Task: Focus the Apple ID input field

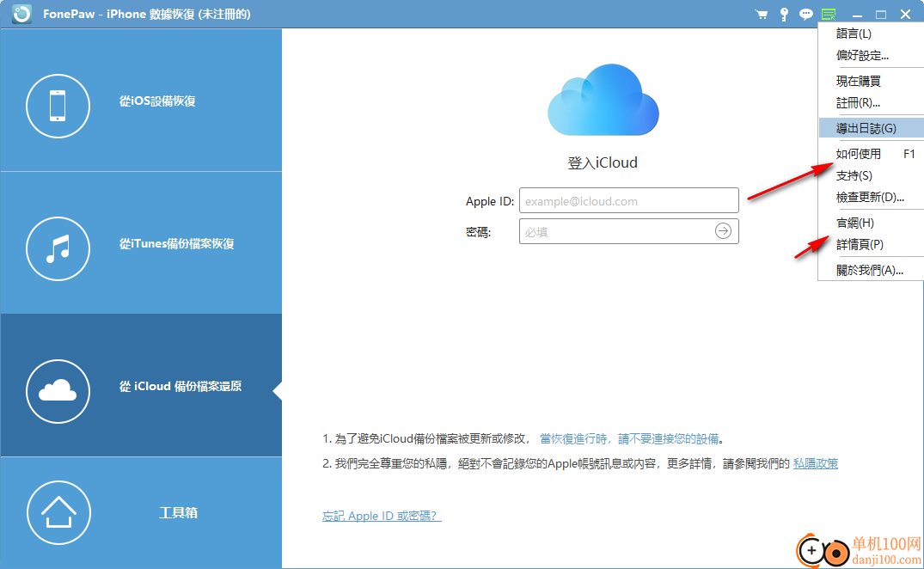Action: pos(629,200)
